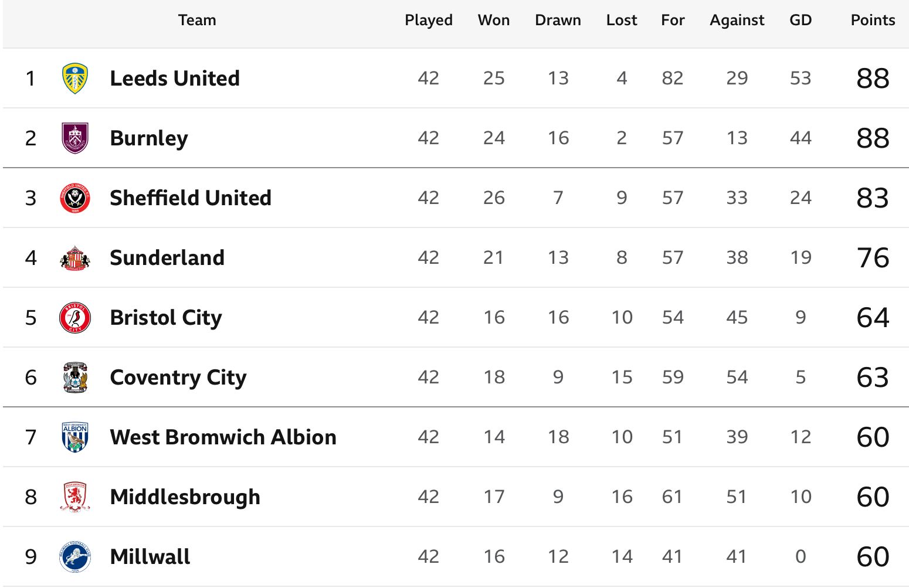Viewport: 909px width, 588px height.
Task: Click the Sunderland club crest
Action: [75, 258]
